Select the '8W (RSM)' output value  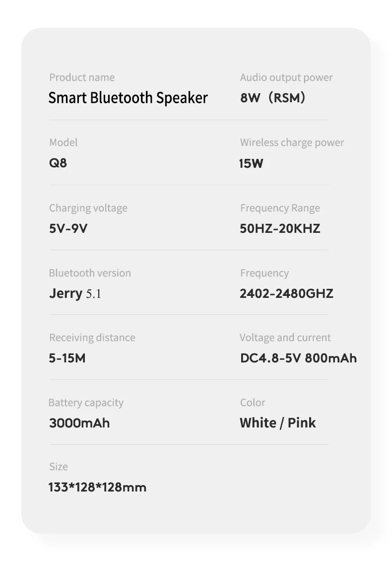coord(272,98)
